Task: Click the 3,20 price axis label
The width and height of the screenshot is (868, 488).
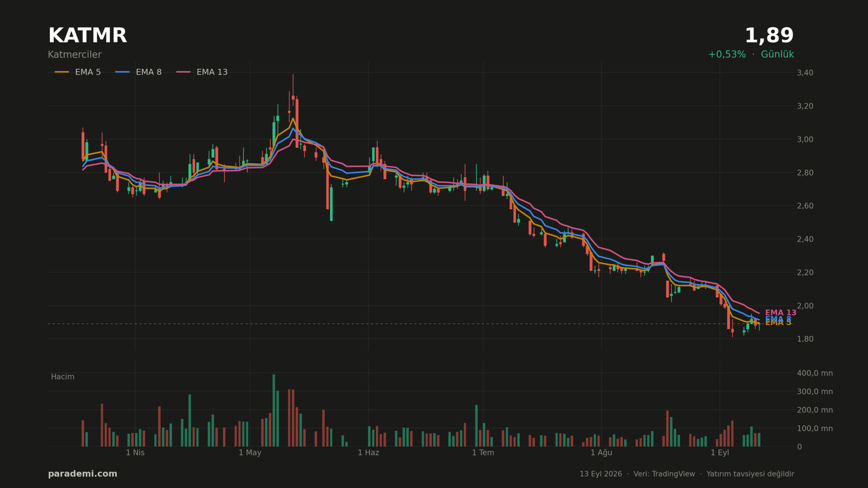Action: point(805,106)
